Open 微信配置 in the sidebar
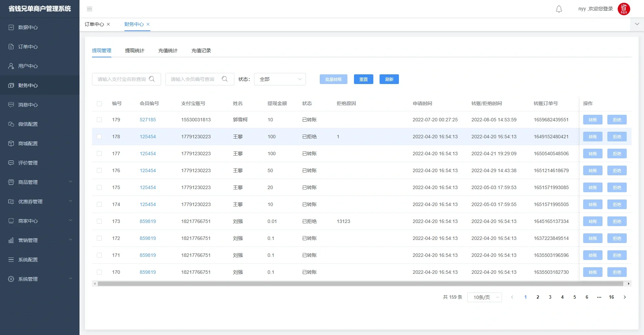Viewport: 644px width, 335px height. pos(28,124)
